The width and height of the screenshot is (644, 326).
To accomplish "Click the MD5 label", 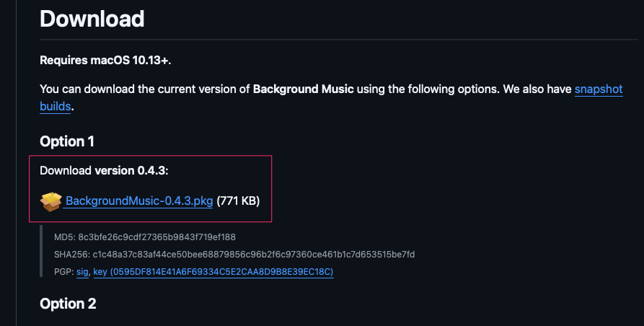I will tap(64, 237).
